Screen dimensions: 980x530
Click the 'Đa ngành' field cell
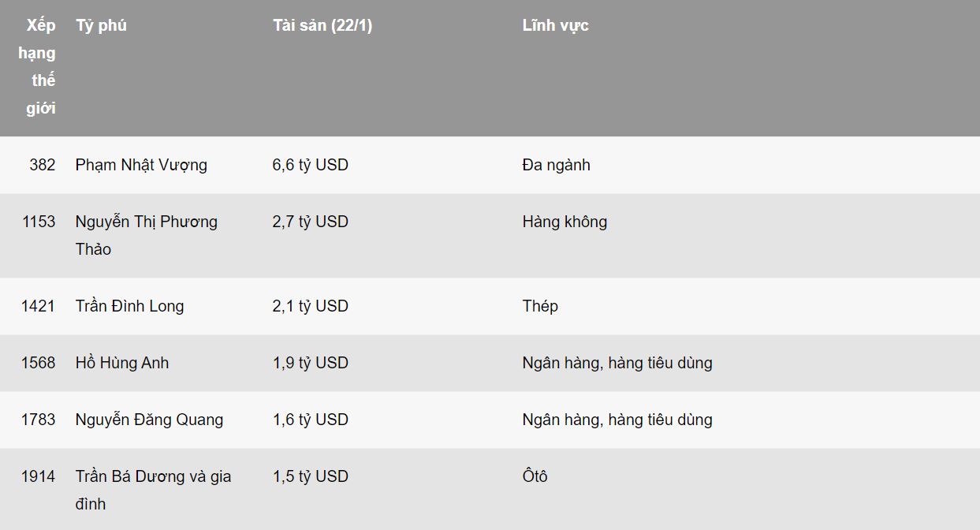click(556, 165)
